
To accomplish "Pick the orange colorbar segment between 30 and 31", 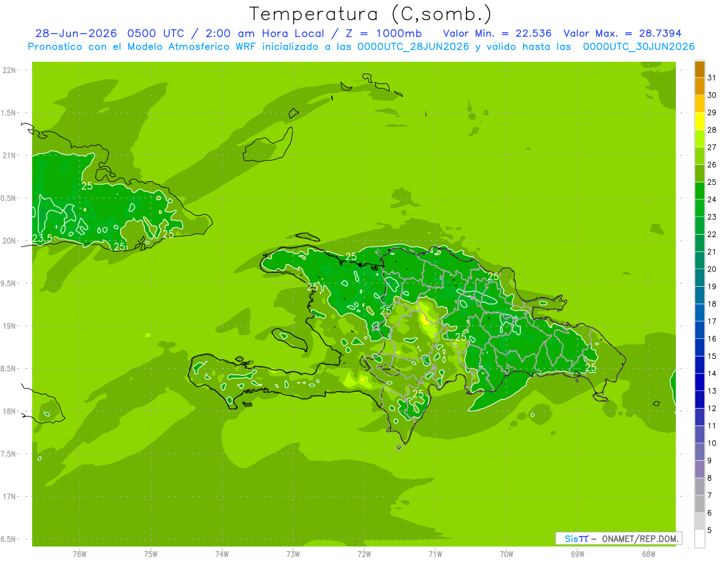I will (x=699, y=87).
